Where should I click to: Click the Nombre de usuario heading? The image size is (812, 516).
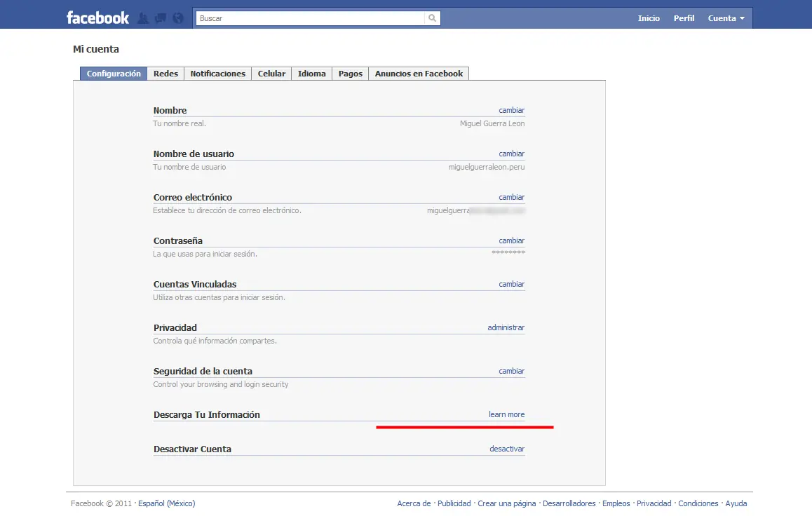(x=194, y=154)
